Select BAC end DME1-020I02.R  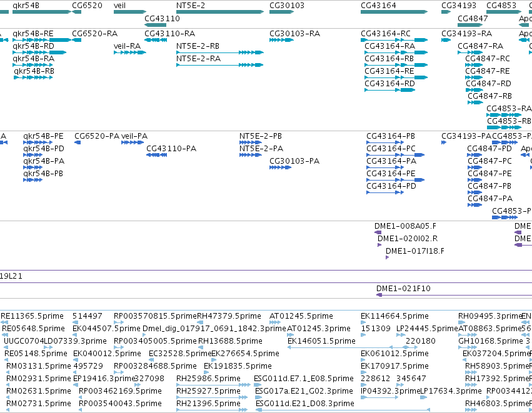[379, 245]
